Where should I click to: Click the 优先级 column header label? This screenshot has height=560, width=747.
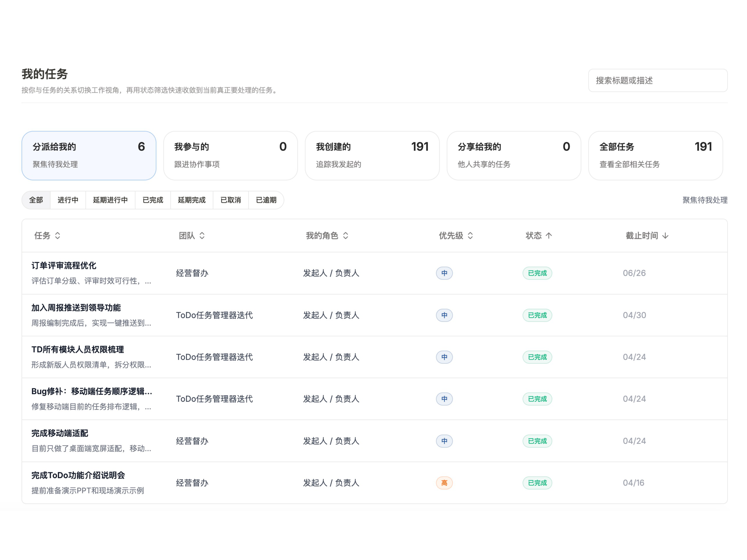click(451, 236)
